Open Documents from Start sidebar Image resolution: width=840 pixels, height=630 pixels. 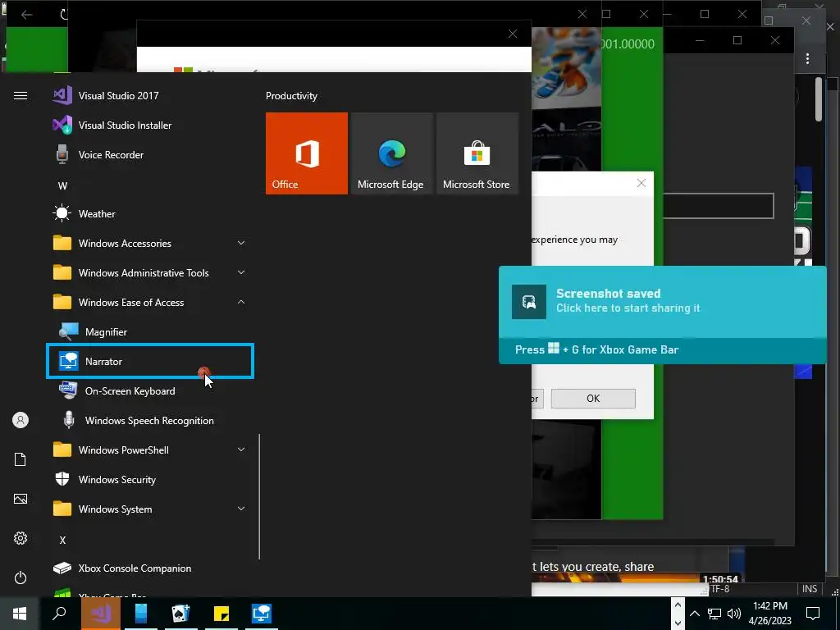click(21, 459)
